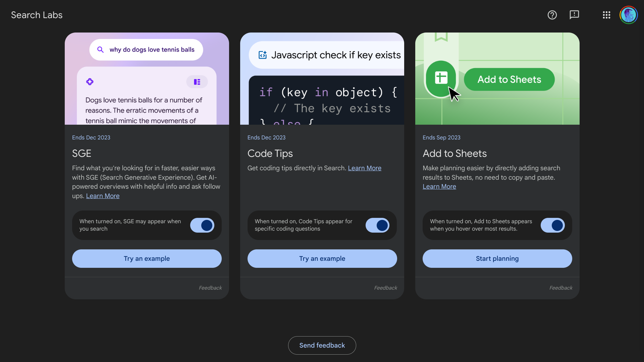The image size is (644, 362).
Task: Click the Javascript check if key exists query
Action: 326,55
